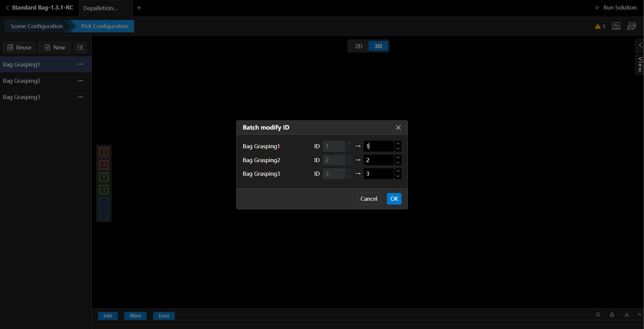Click the export log download icon
The height and width of the screenshot is (329, 644).
627,315
